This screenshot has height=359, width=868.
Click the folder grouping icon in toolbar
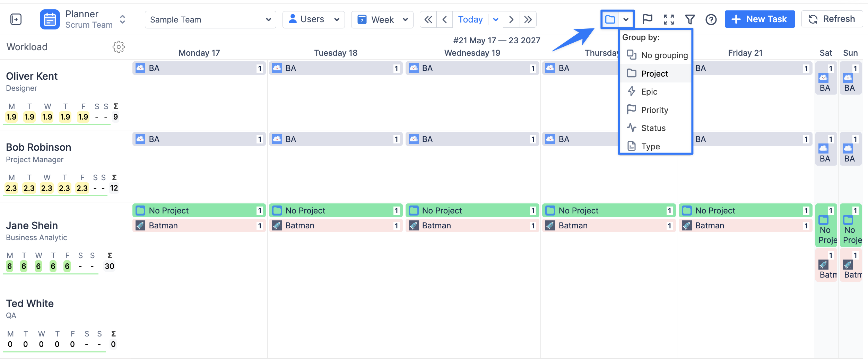tap(610, 19)
